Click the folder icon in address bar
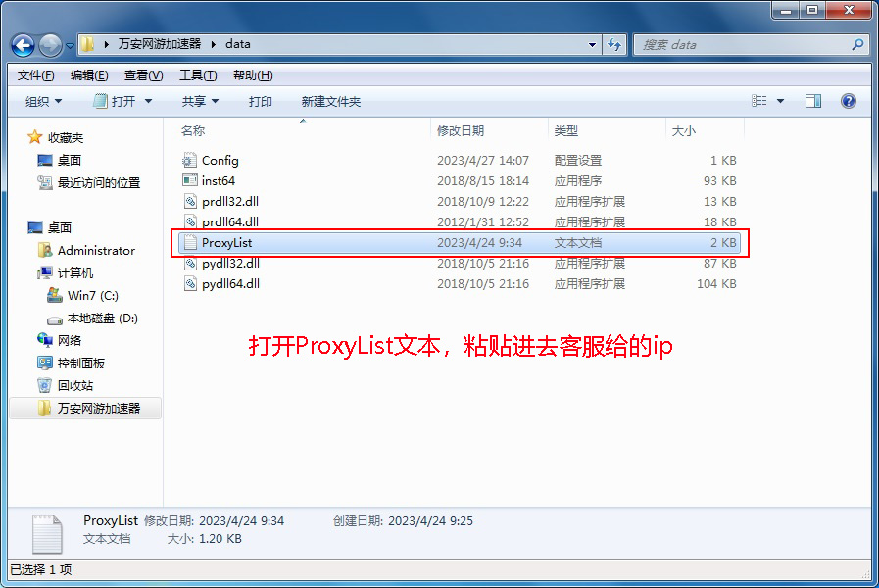This screenshot has height=588, width=879. (x=87, y=44)
